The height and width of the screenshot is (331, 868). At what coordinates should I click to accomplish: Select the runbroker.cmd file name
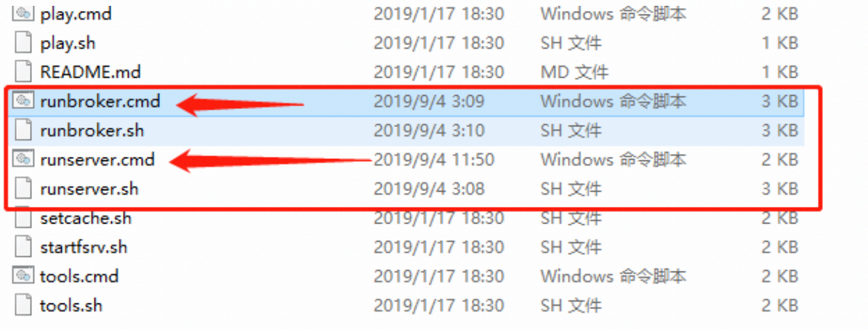[x=100, y=101]
